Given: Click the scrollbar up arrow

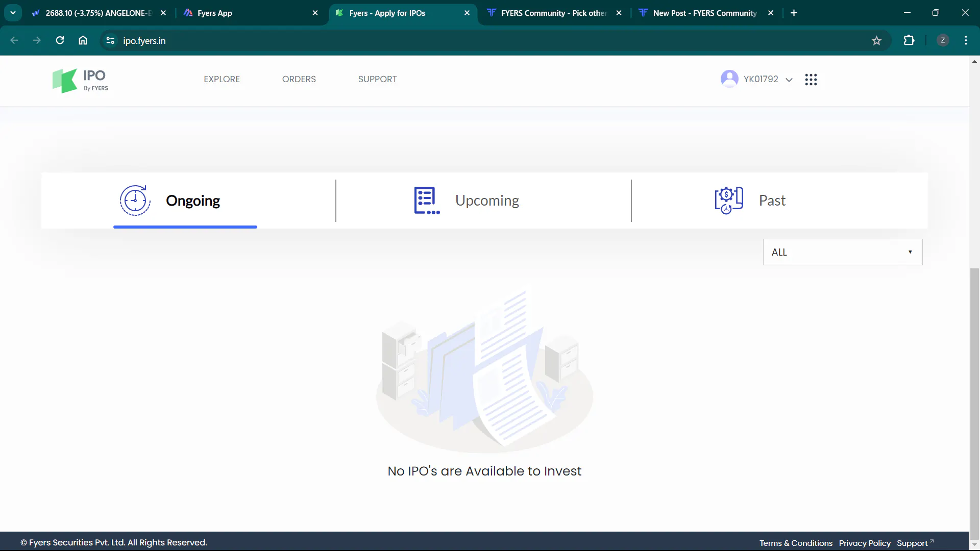Looking at the screenshot, I should pos(974,61).
